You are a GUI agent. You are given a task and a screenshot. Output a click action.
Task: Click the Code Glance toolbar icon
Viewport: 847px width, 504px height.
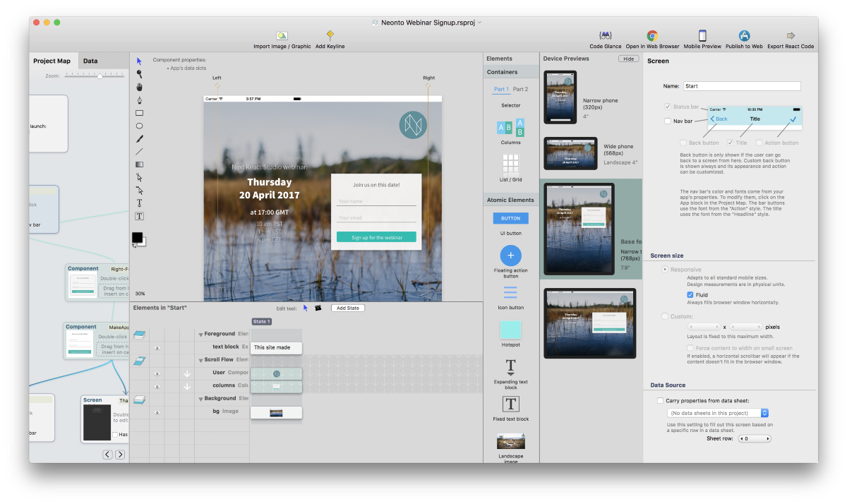coord(605,35)
